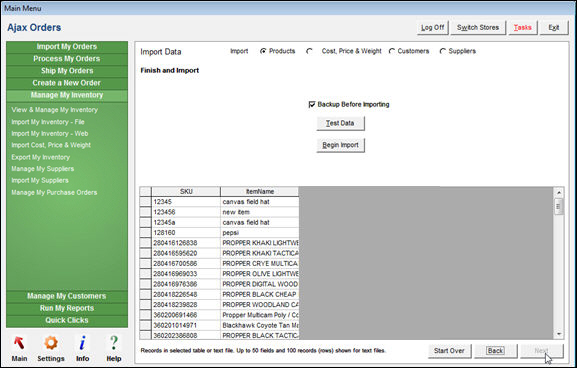Open the Help question mark icon

(114, 343)
